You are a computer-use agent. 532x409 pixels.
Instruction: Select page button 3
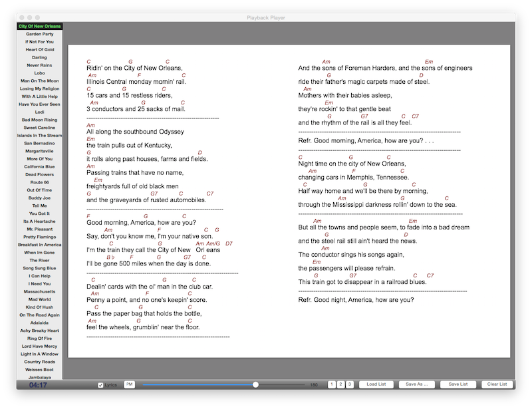350,384
